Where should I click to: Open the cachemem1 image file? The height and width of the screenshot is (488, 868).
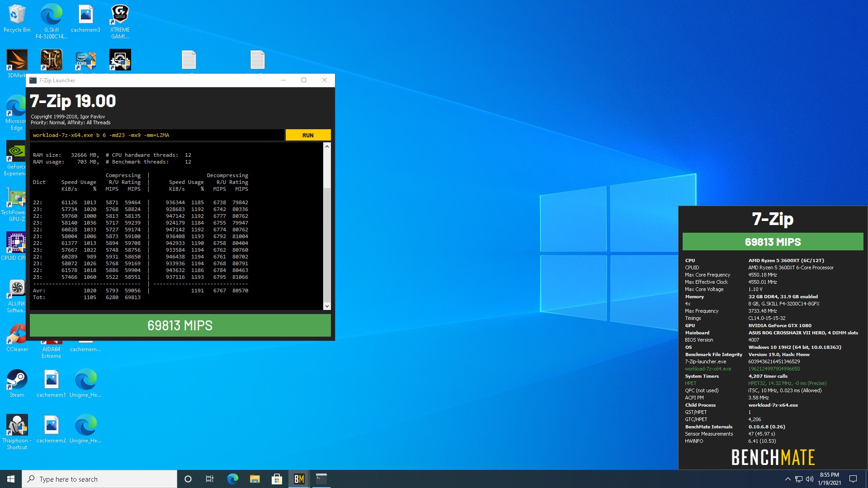pyautogui.click(x=51, y=383)
